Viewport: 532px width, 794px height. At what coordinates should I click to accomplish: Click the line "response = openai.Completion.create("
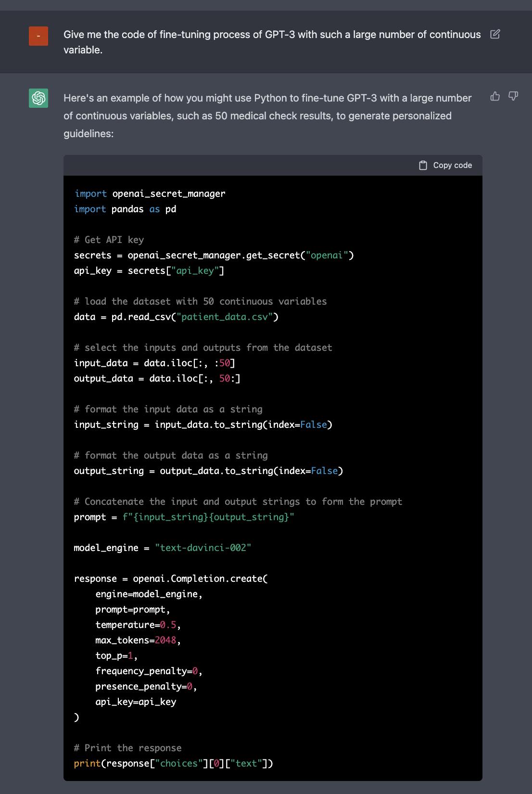tap(171, 578)
